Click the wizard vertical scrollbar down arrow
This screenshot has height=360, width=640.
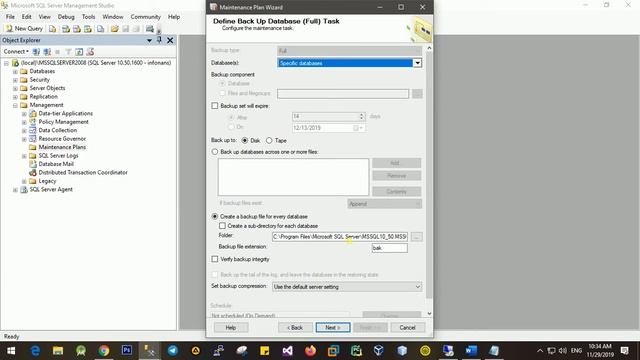pyautogui.click(x=429, y=313)
